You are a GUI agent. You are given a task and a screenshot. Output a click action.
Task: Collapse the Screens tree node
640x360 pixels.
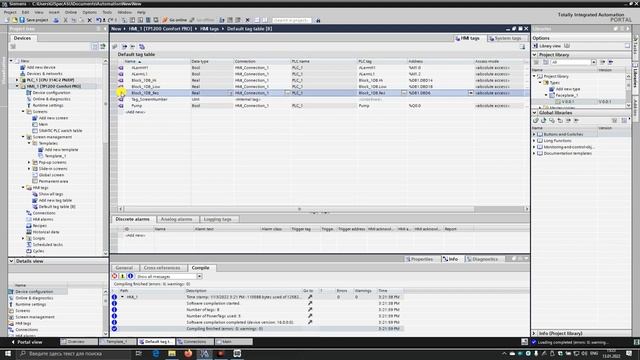[x=23, y=111]
